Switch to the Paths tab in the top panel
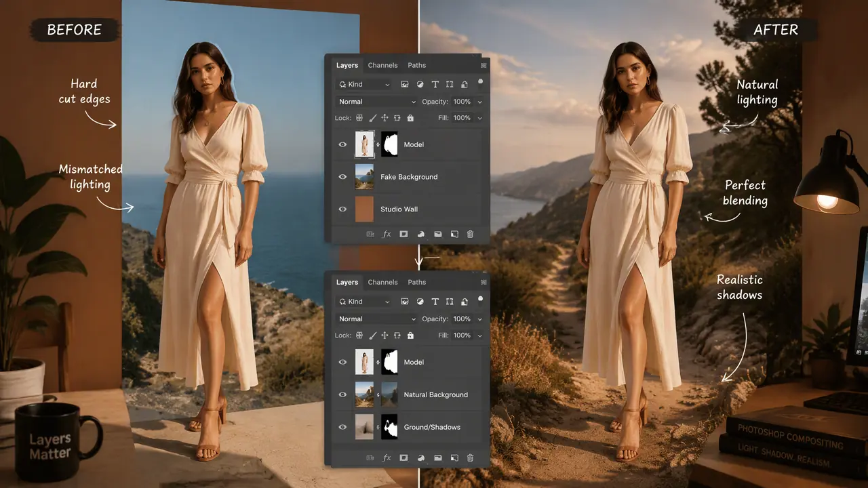Viewport: 868px width, 488px height. [417, 65]
